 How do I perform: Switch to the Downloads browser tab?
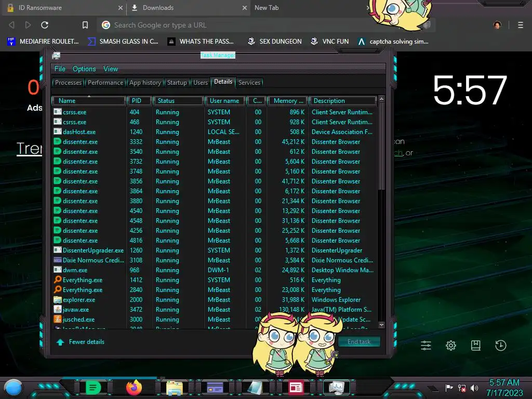click(189, 8)
